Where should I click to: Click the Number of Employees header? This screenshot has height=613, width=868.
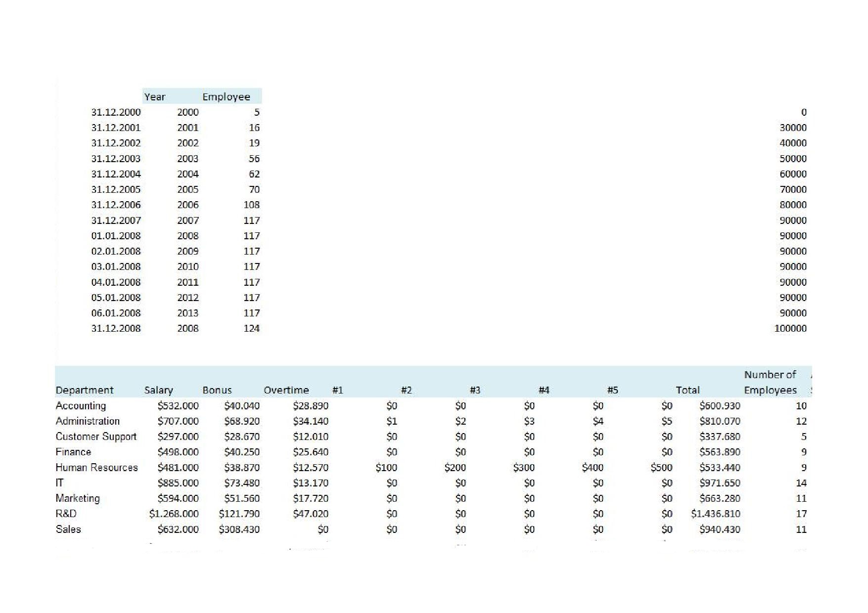point(770,383)
